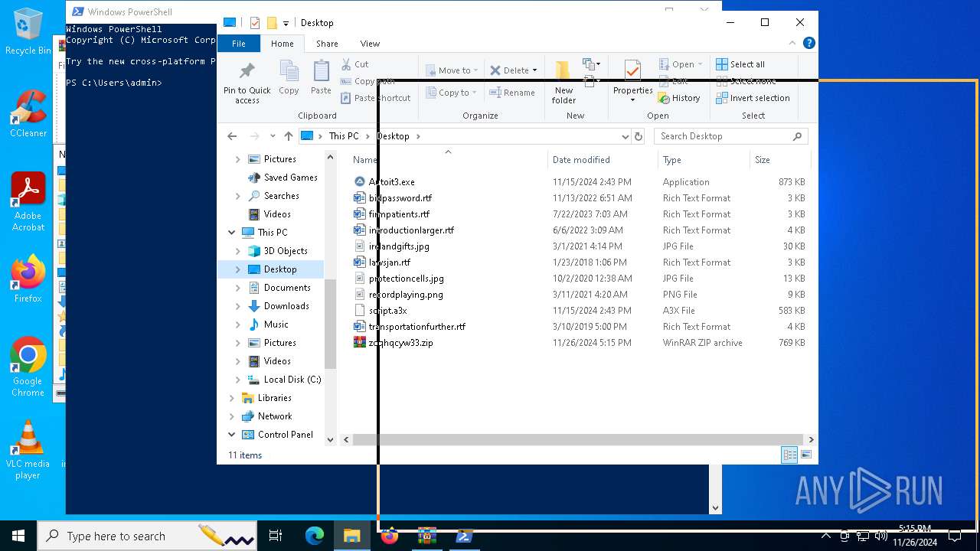Open the File menu tab
The image size is (980, 551).
239,44
